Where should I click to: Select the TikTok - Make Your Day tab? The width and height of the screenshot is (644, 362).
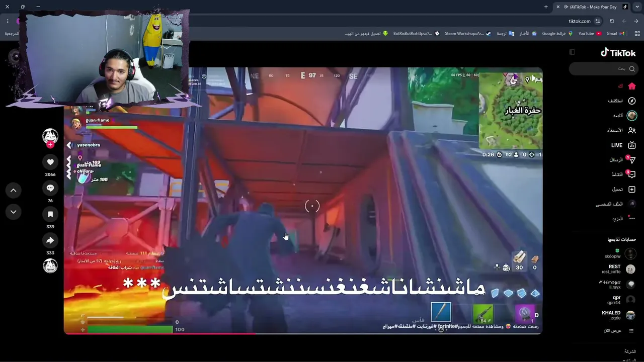point(591,7)
